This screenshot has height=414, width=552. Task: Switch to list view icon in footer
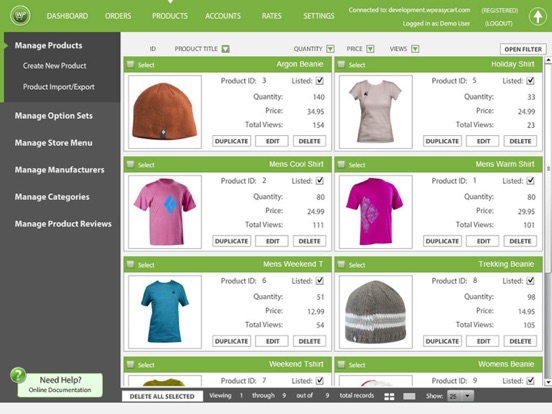409,396
